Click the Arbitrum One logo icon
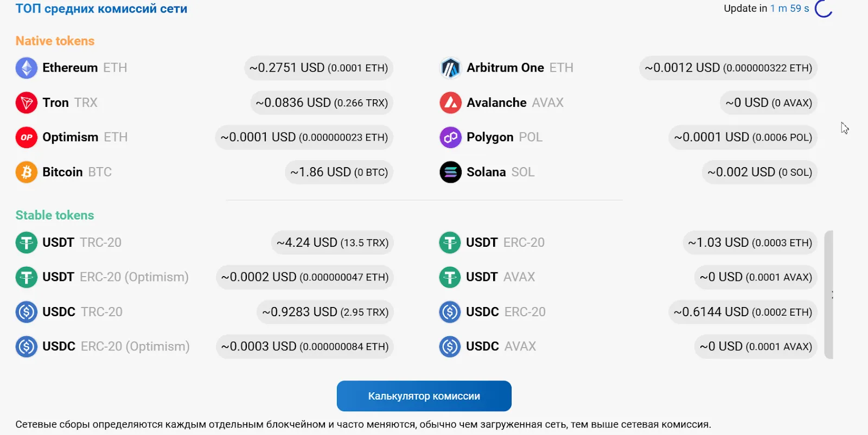This screenshot has width=868, height=435. point(450,68)
